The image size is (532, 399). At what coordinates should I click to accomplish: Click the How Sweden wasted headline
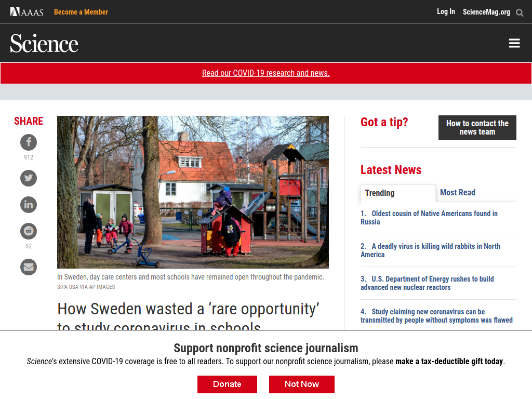pyautogui.click(x=188, y=316)
